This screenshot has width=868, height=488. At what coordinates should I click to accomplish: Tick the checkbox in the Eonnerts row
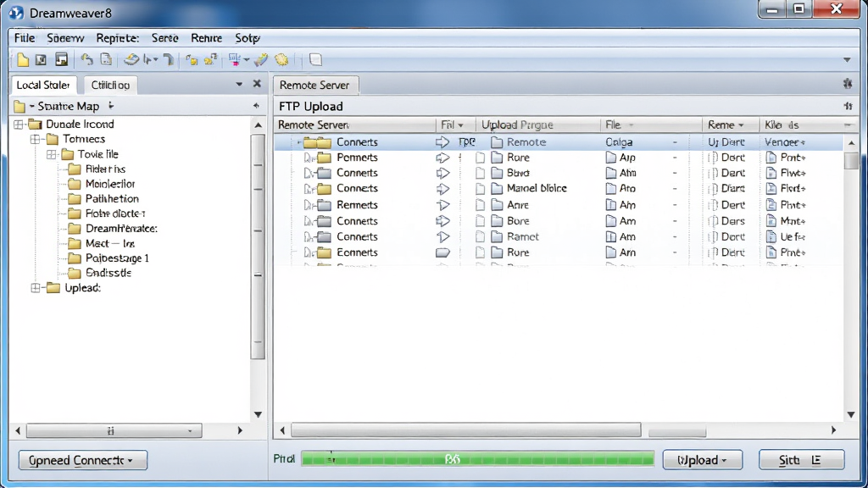click(480, 252)
